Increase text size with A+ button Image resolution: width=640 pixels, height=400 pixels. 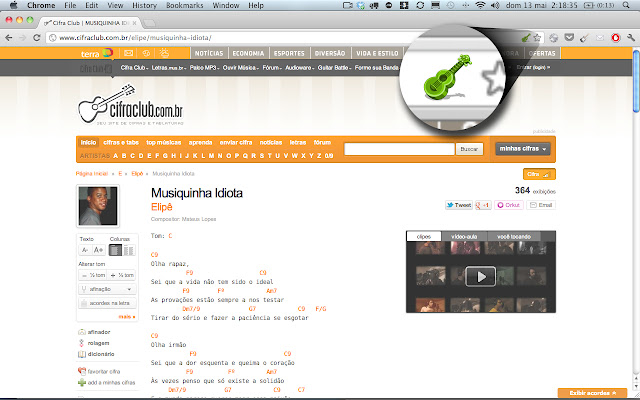point(98,250)
